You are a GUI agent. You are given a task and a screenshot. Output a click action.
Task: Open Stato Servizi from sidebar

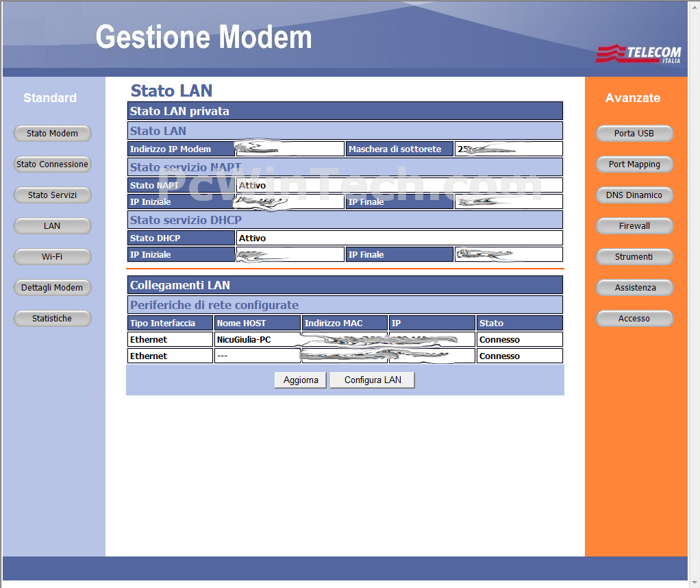pos(52,195)
